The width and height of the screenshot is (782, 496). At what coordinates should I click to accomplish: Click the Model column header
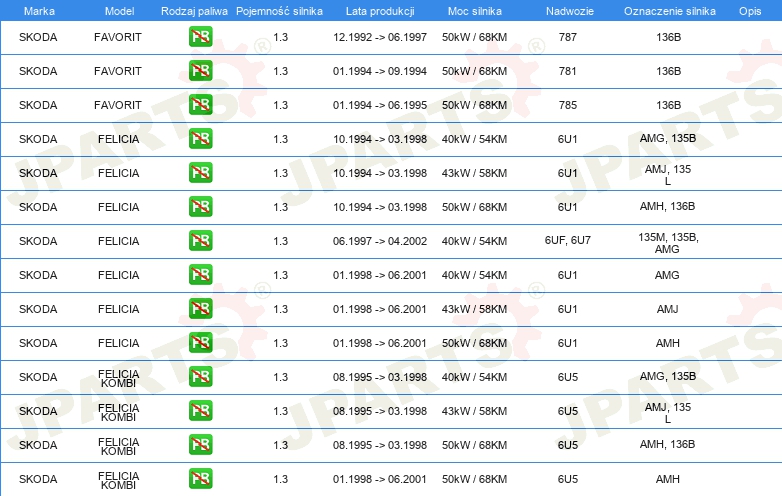(x=119, y=11)
